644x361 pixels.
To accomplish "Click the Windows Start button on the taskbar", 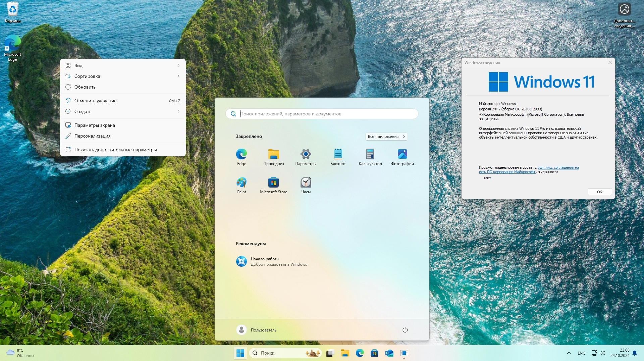I will coord(240,353).
